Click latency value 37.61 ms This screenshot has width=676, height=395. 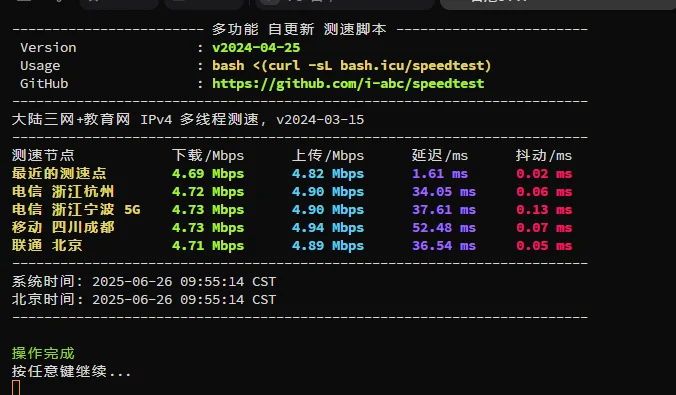444,210
